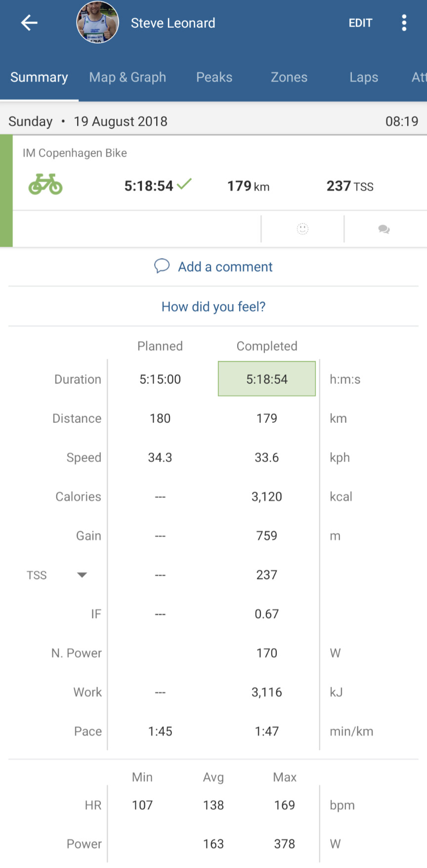Tap the Add a comment bubble icon
This screenshot has width=427, height=868.
pyautogui.click(x=162, y=266)
